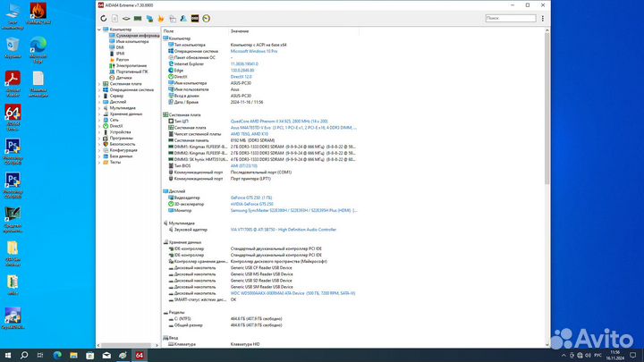Image resolution: width=644 pixels, height=362 pixels.
Task: Select the Тип BIOS row
Action: tap(261, 166)
